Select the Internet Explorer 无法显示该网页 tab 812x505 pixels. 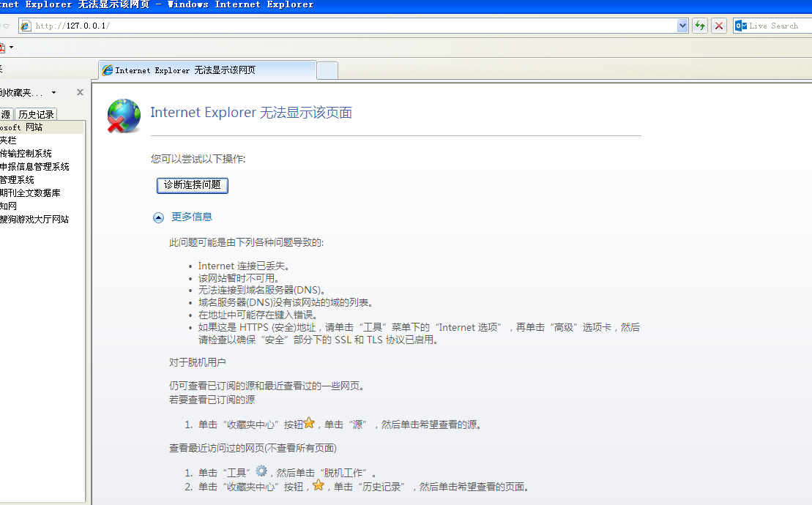tap(207, 70)
